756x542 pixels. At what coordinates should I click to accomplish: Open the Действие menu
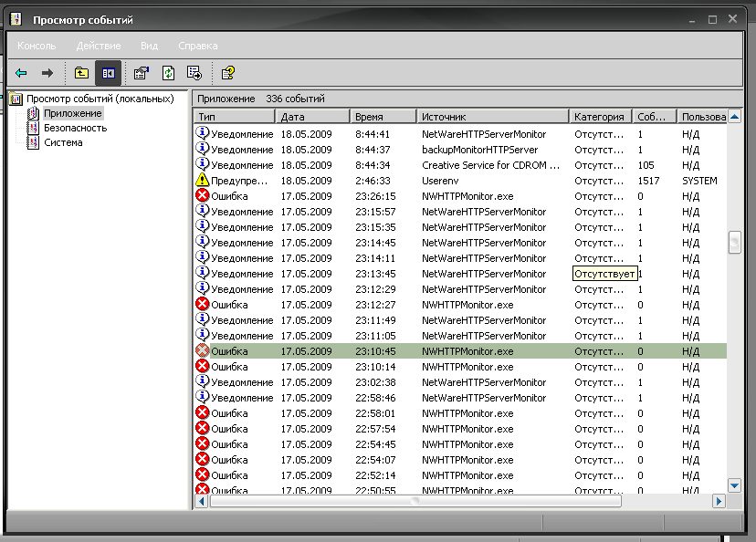[99, 46]
